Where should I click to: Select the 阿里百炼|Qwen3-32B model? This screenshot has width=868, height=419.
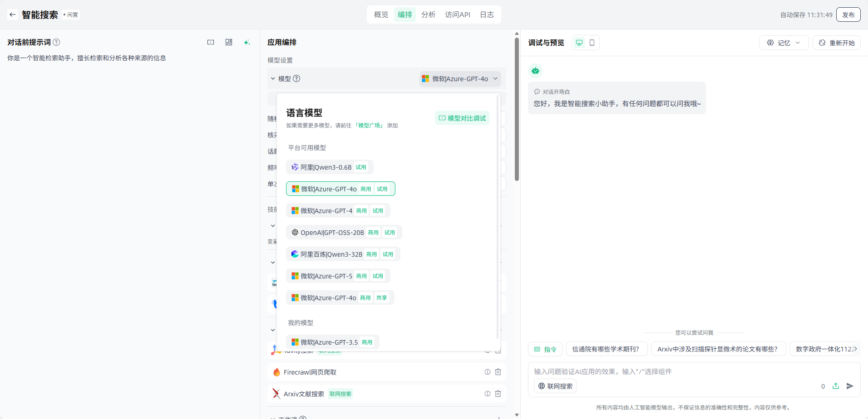[331, 254]
